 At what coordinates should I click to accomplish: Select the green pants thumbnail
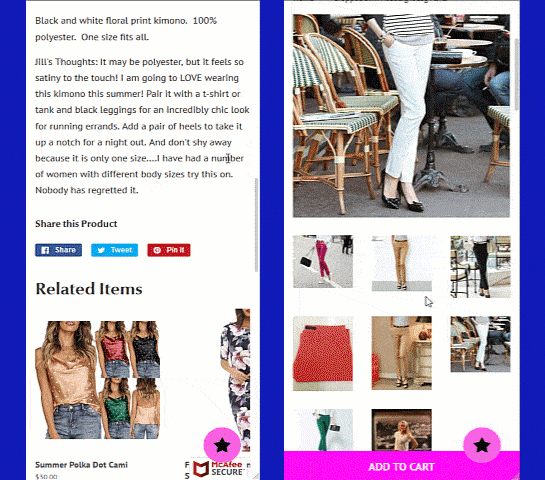click(323, 430)
